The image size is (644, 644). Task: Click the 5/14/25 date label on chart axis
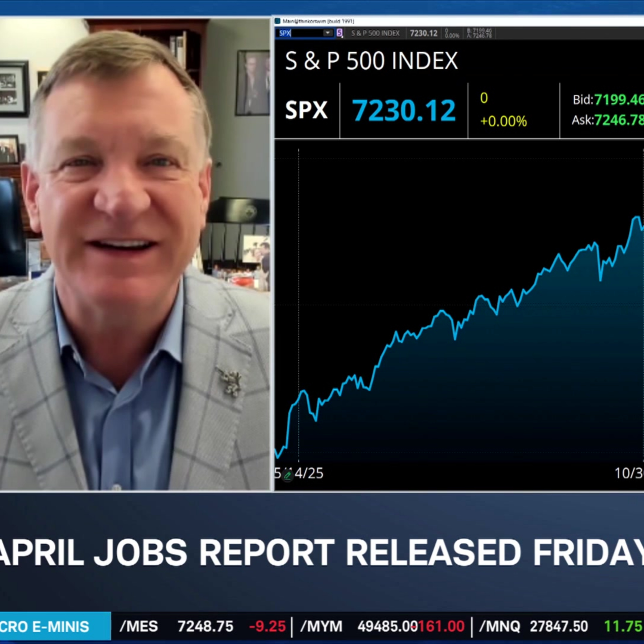coord(299,473)
